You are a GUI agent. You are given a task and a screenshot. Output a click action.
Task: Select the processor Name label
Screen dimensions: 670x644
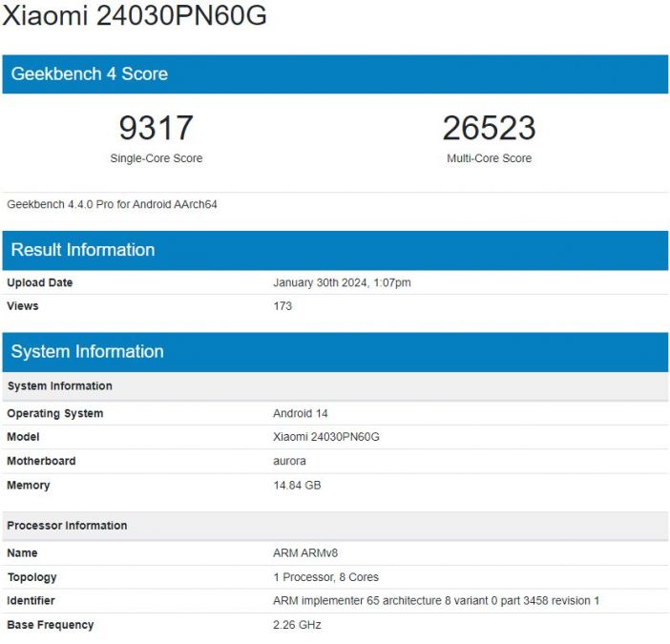[22, 552]
